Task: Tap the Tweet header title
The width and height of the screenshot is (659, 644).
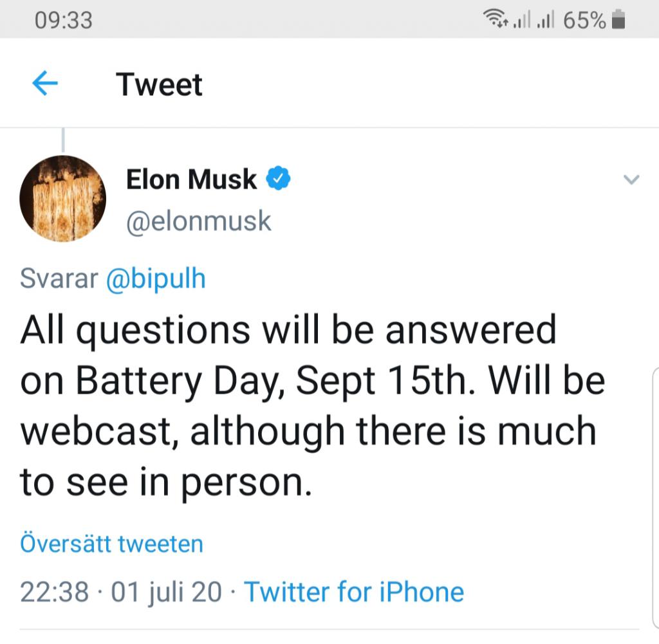Action: 160,84
